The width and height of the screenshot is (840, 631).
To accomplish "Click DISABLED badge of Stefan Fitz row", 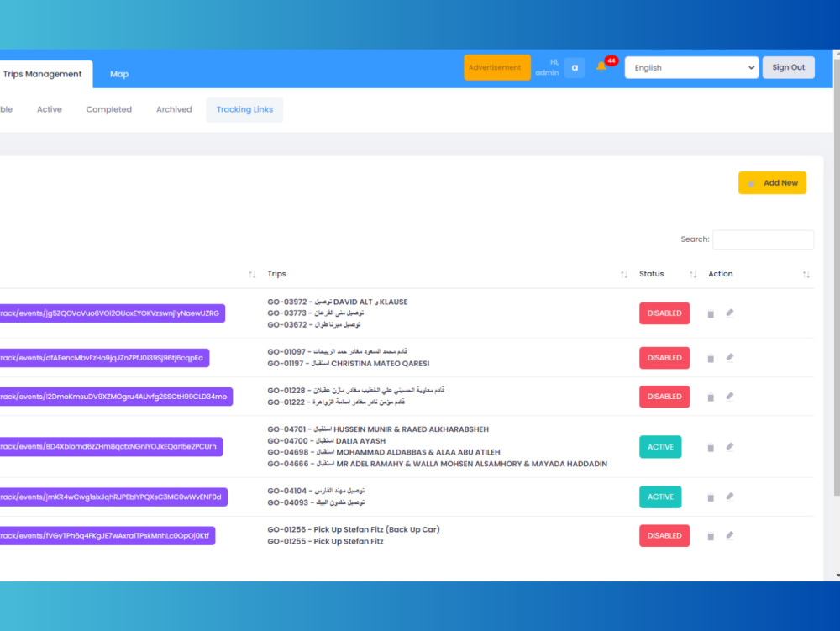I will coord(664,536).
